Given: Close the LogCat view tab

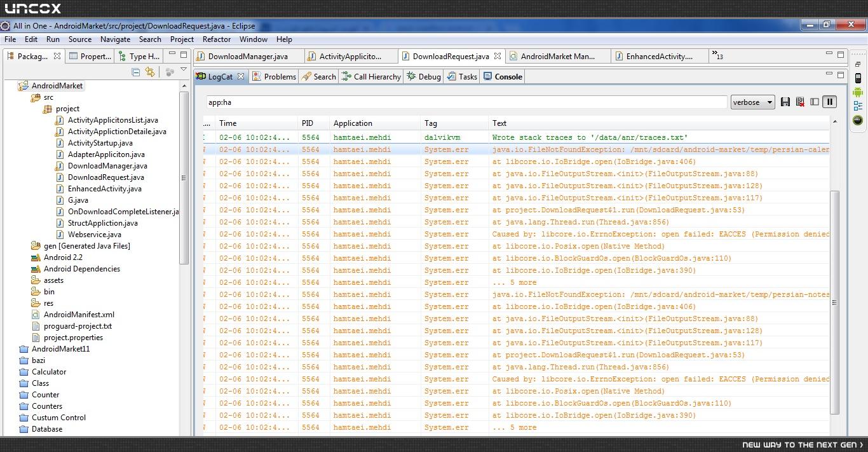Looking at the screenshot, I should (x=241, y=76).
